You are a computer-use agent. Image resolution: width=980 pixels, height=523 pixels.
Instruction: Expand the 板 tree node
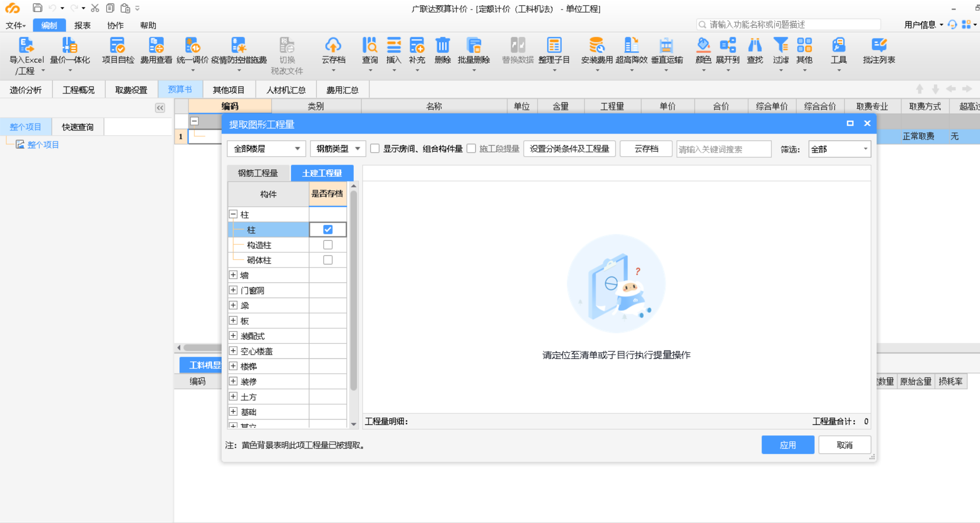pos(233,320)
